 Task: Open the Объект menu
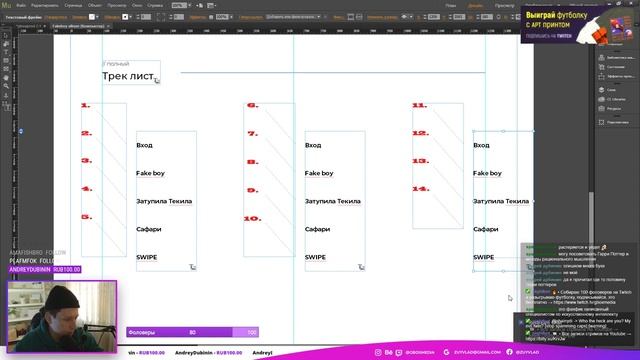pyautogui.click(x=95, y=6)
